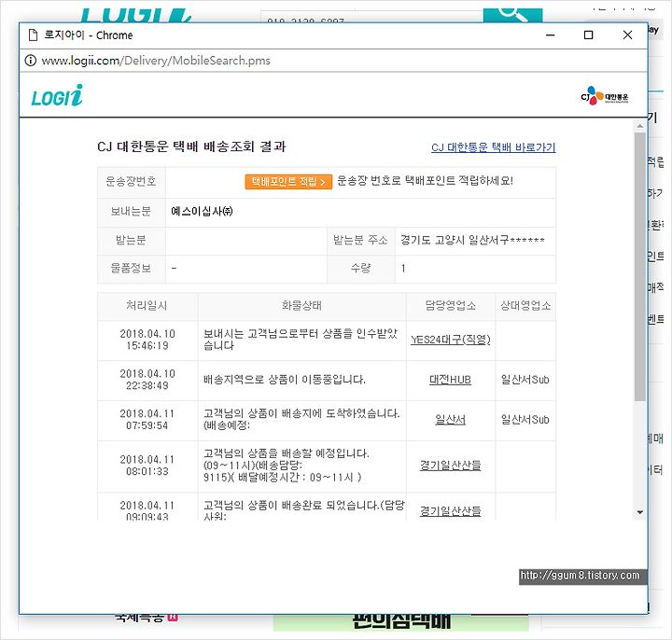Open 경기일산산들 link in 09:09:43 row

450,510
